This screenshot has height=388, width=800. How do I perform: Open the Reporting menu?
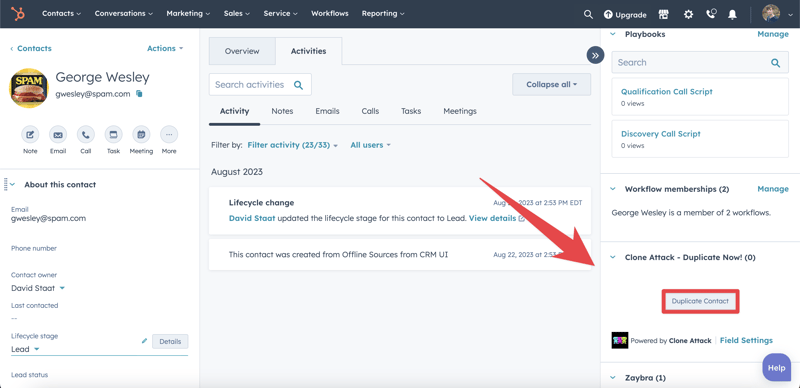click(383, 14)
